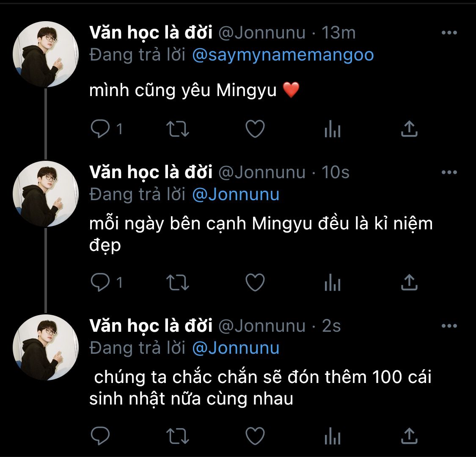Retweet the "mình cũng yêu Mingyu" tweet
This screenshot has height=457, width=476.
pyautogui.click(x=178, y=129)
